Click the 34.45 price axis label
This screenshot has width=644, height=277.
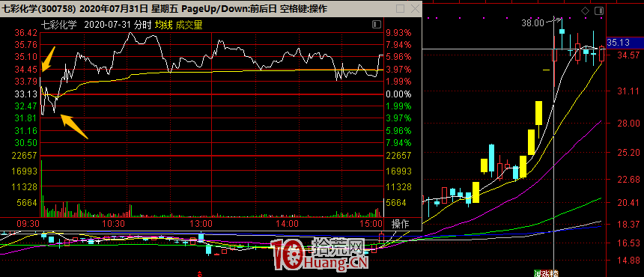click(x=25, y=70)
